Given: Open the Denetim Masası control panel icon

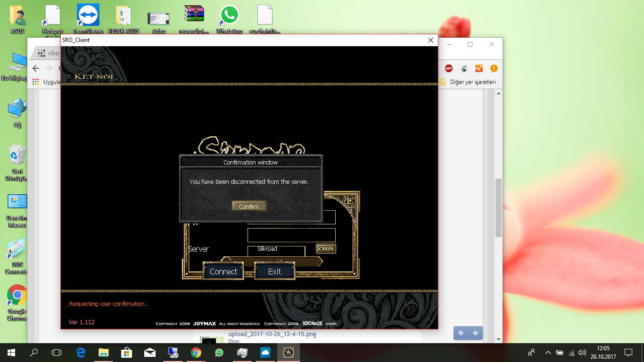Looking at the screenshot, I should pyautogui.click(x=17, y=211).
